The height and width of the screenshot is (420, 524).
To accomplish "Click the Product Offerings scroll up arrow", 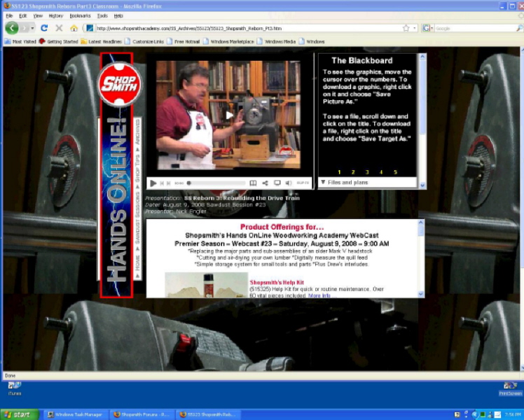I will click(x=421, y=223).
